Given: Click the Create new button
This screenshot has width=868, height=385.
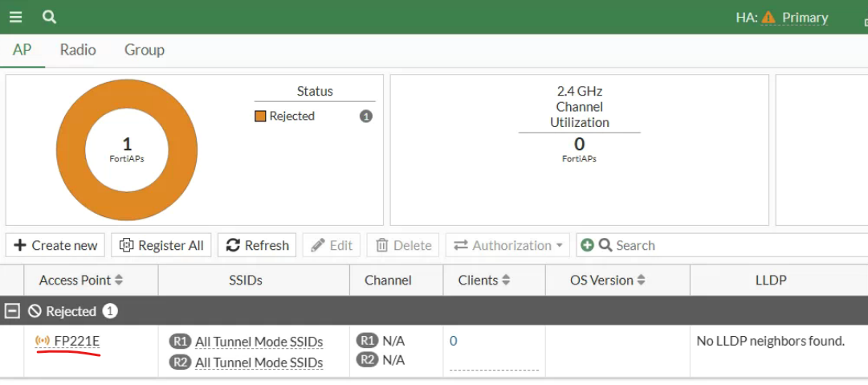Looking at the screenshot, I should point(55,245).
